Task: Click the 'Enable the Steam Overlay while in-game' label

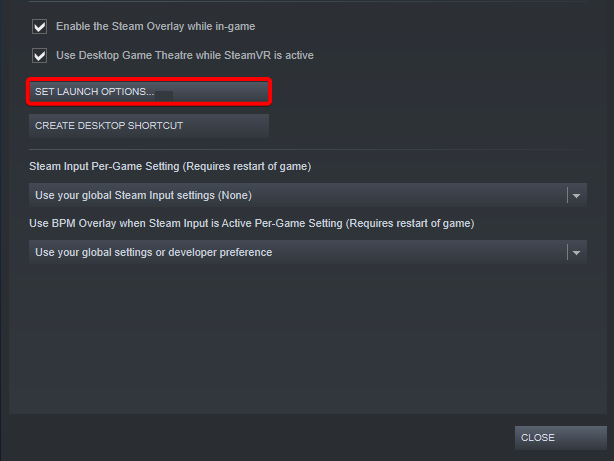Action: click(163, 26)
